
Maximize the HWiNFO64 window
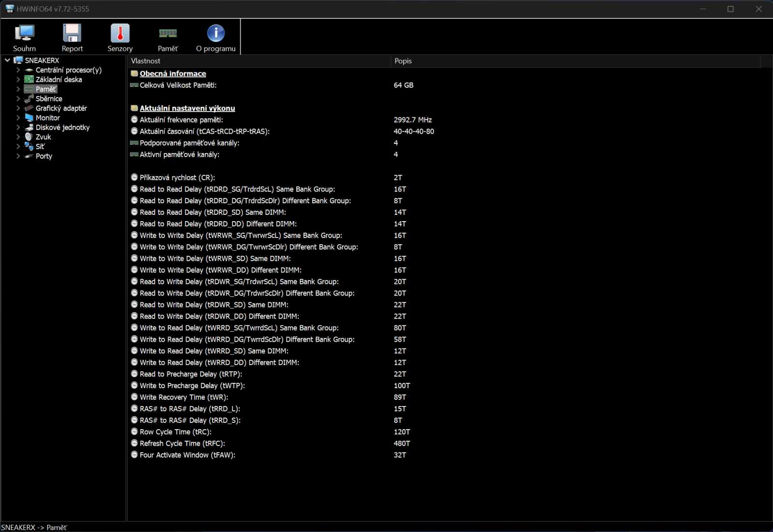(730, 9)
